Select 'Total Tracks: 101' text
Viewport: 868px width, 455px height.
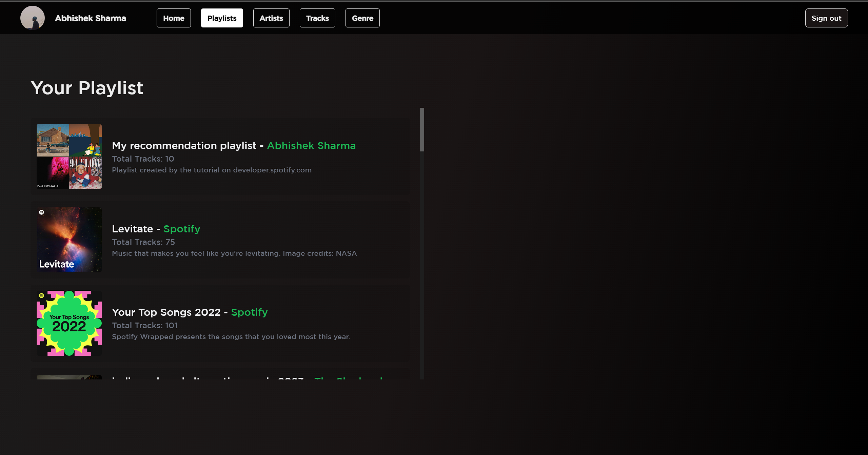[x=145, y=326]
